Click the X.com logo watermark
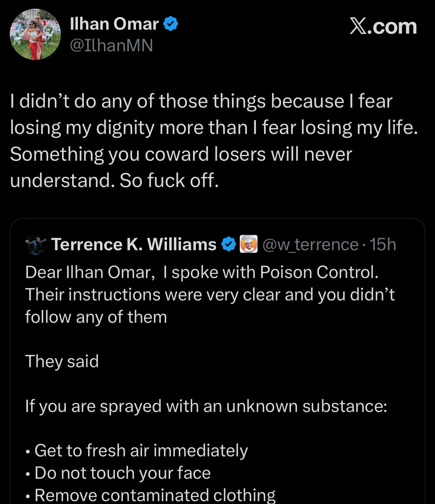The height and width of the screenshot is (504, 435). [x=383, y=26]
